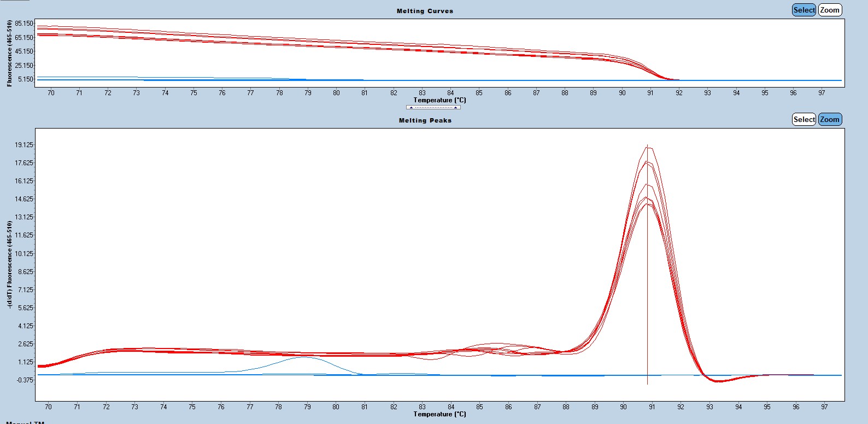Activate Select mode for Melting Curves chart
The width and height of the screenshot is (868, 424).
coord(804,10)
